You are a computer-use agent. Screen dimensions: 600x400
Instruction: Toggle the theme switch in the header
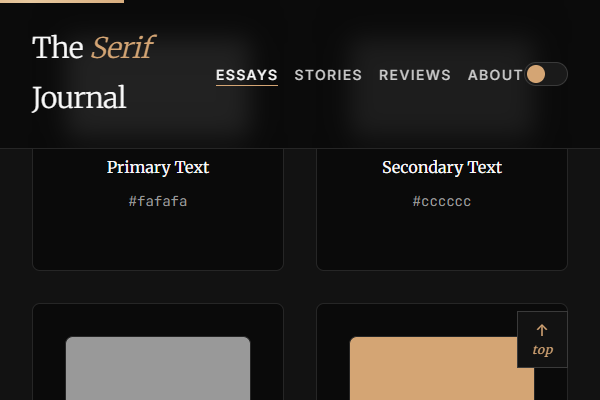[x=546, y=74]
